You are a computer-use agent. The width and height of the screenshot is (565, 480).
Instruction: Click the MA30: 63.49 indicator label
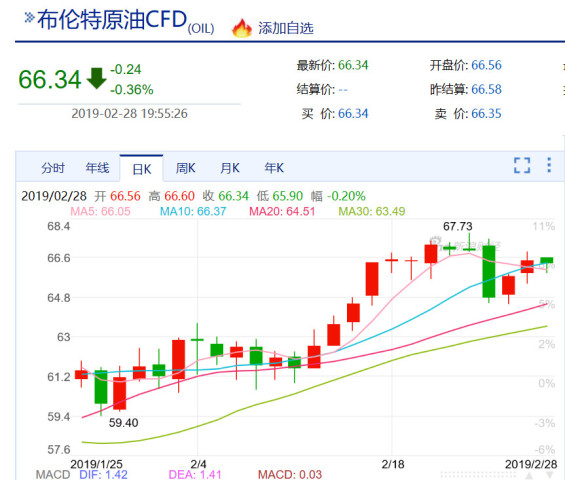click(372, 211)
